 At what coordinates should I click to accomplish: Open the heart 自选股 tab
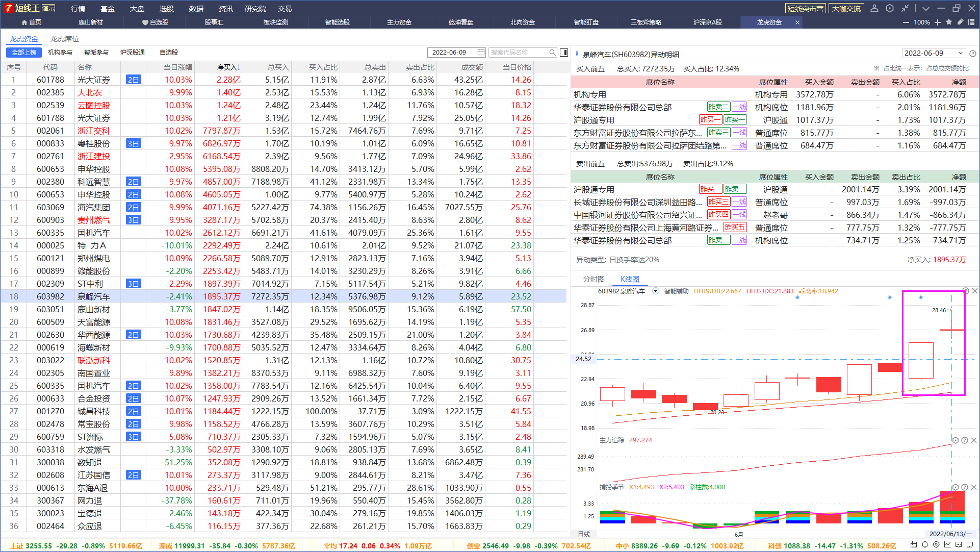tap(155, 22)
